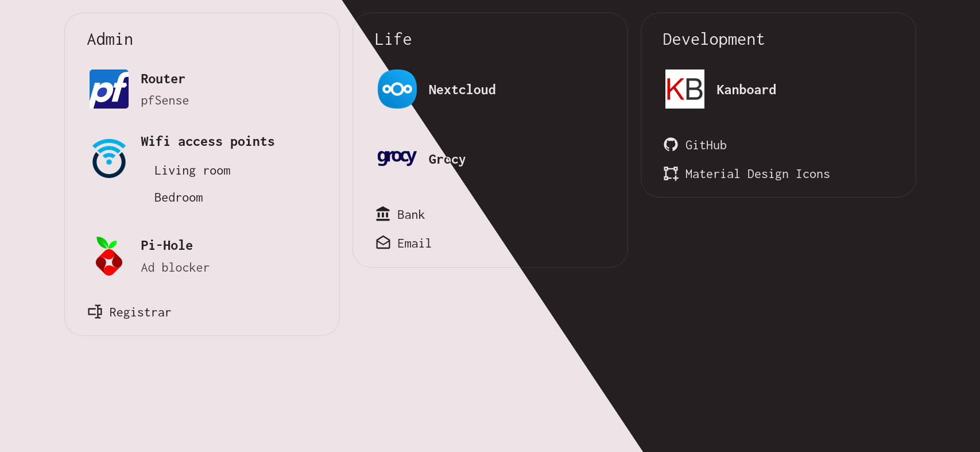Open the Pi-Hole title link
The height and width of the screenshot is (452, 980).
click(166, 245)
